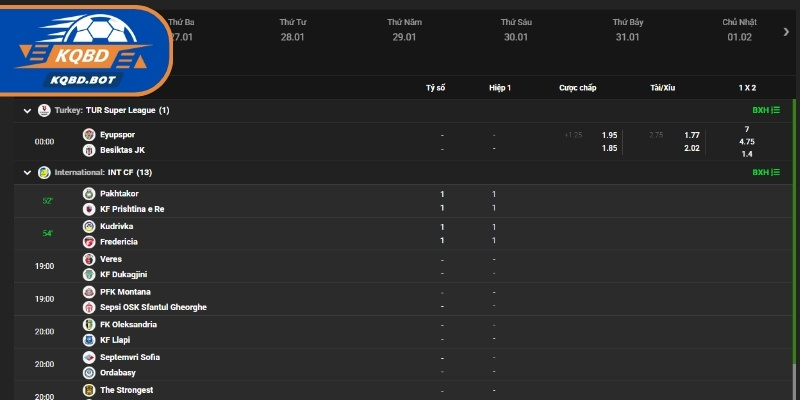
Task: Click the Eyupspor team crest
Action: tap(89, 134)
